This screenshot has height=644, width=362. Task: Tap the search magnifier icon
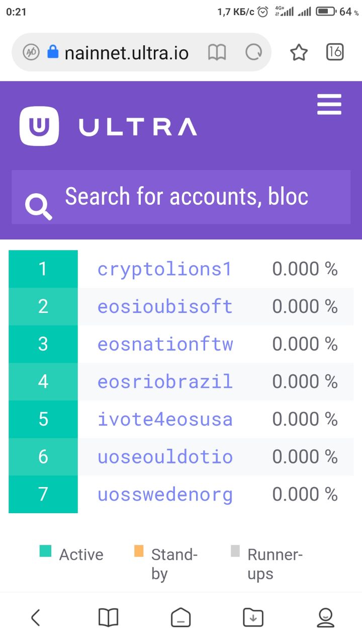pyautogui.click(x=39, y=206)
